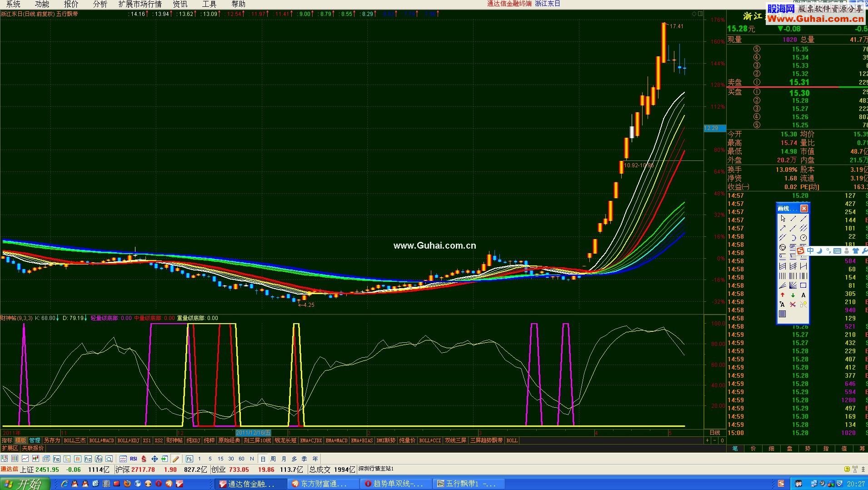
Task: Click the 指标 indicator button
Action: pyautogui.click(x=7, y=440)
